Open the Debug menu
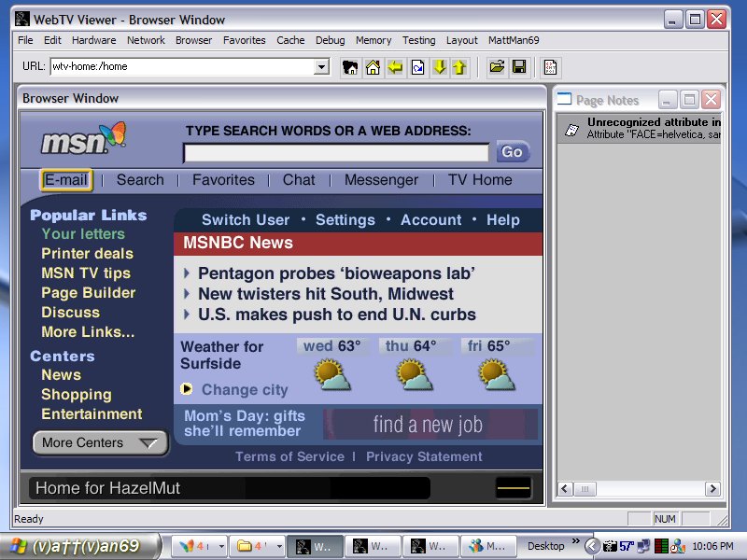The width and height of the screenshot is (747, 560). pos(331,40)
